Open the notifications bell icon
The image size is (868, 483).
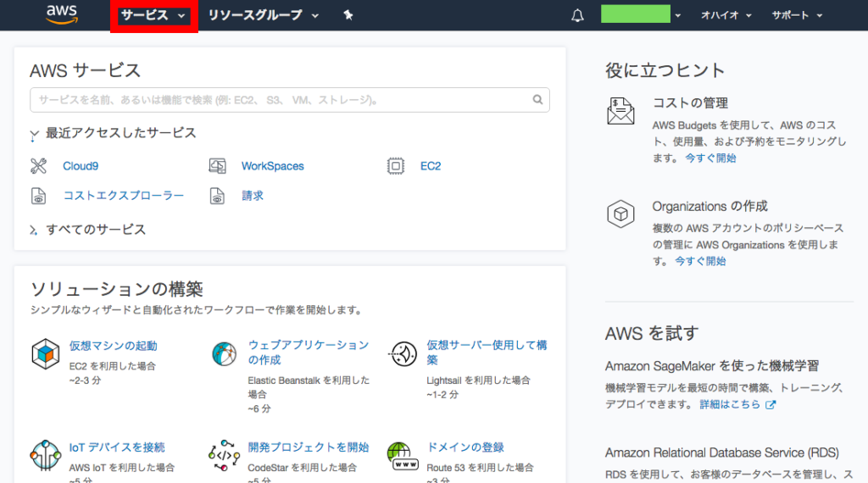click(577, 15)
